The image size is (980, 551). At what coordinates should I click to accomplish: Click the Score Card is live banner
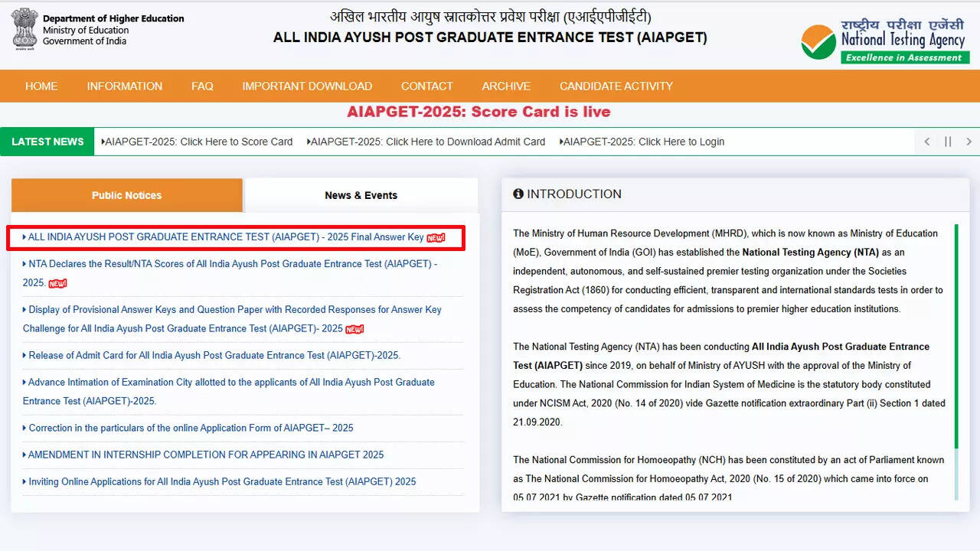(x=479, y=112)
